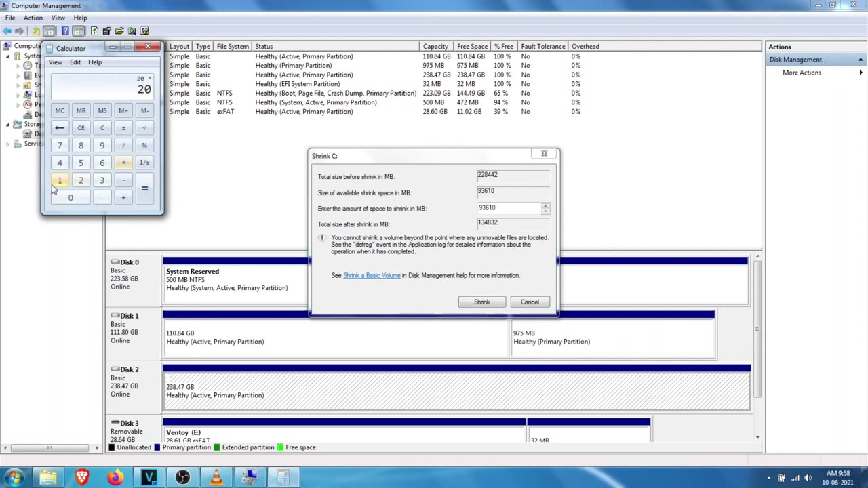Switch to Computer Management taskbar icon

[x=250, y=477]
